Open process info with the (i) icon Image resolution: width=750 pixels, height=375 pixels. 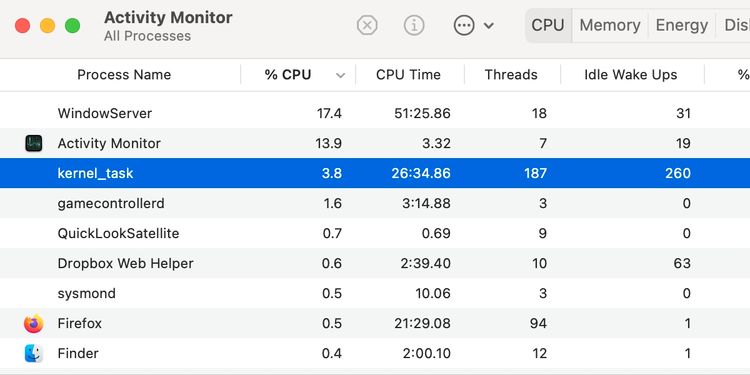pos(414,25)
